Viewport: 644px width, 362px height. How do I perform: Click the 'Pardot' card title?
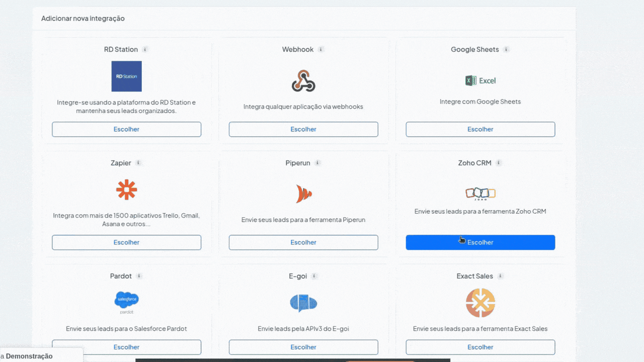(121, 276)
